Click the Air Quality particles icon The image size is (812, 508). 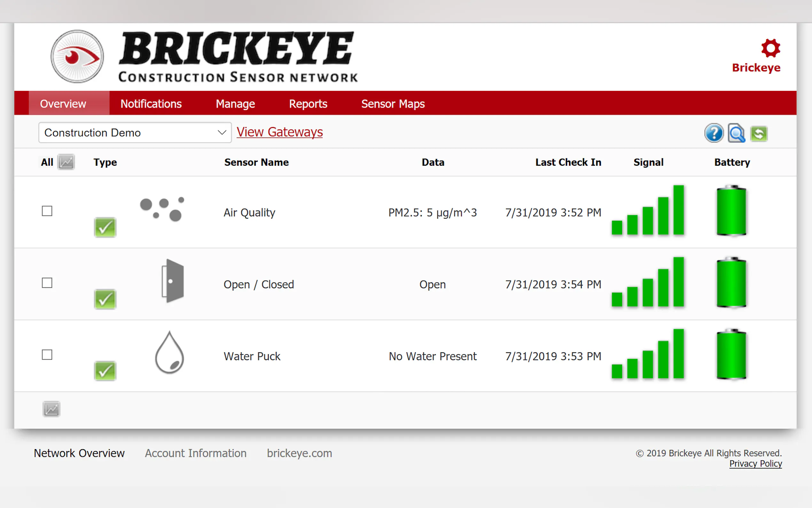click(162, 209)
